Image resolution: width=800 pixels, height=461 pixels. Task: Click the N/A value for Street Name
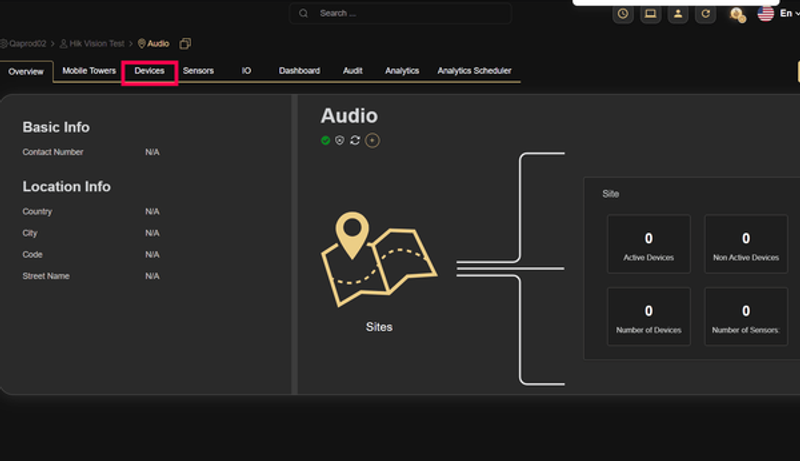152,276
